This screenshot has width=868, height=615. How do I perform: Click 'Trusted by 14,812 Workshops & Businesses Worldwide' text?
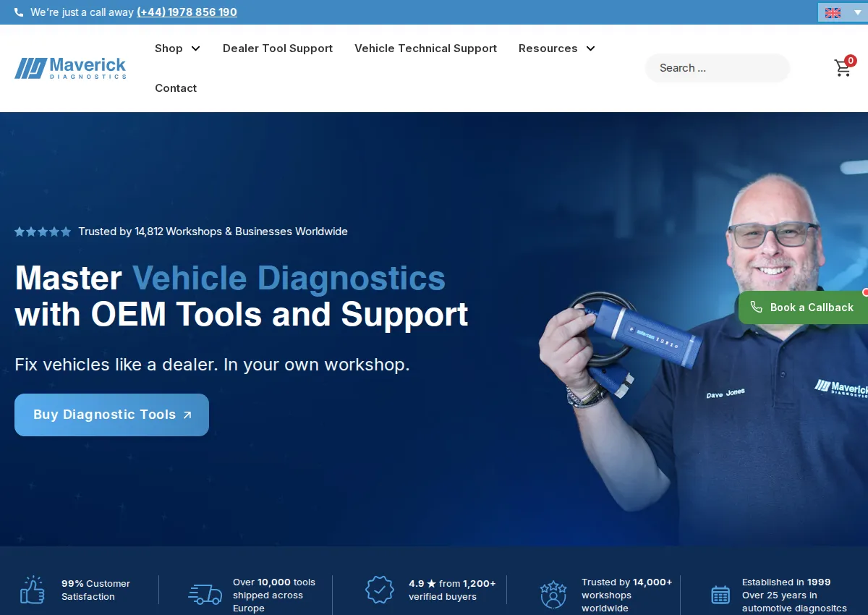213,232
